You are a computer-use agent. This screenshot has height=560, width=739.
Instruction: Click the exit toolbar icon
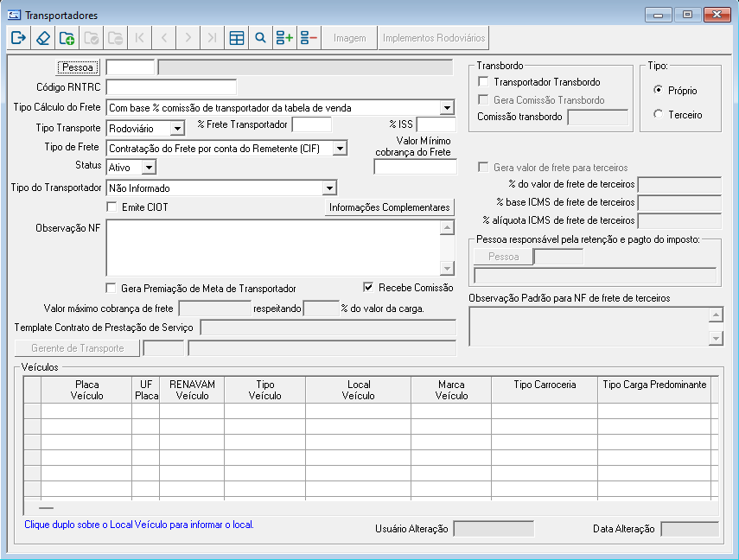(18, 37)
